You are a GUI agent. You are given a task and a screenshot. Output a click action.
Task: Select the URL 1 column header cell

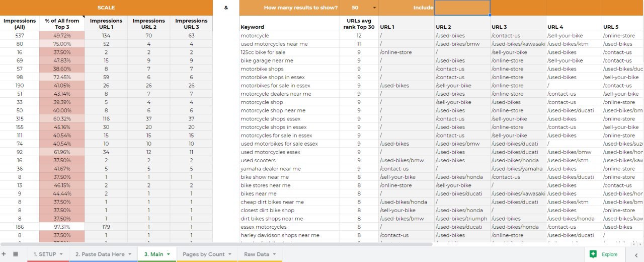click(x=407, y=24)
